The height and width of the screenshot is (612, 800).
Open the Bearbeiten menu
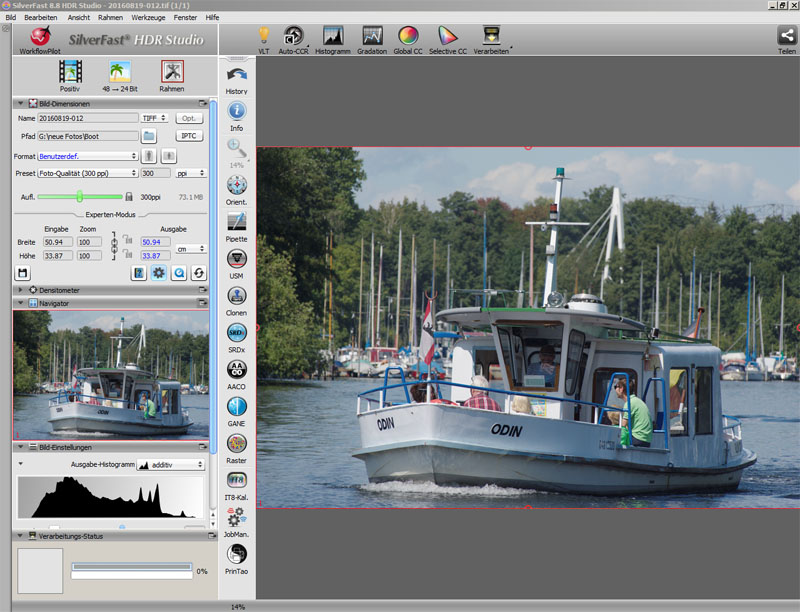(41, 18)
